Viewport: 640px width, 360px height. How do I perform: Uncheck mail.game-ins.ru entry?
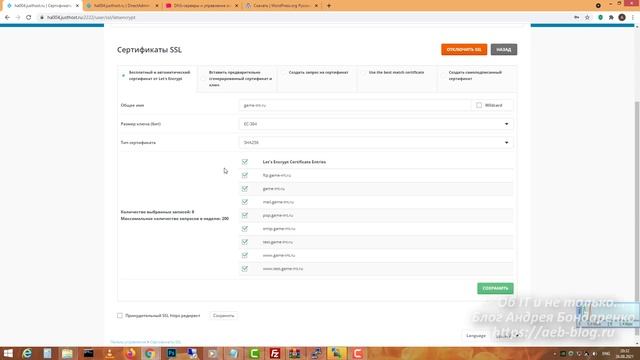click(x=244, y=202)
